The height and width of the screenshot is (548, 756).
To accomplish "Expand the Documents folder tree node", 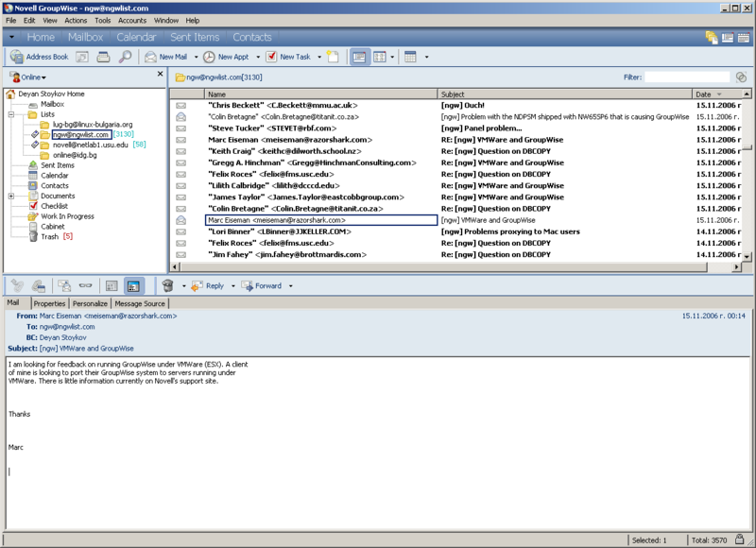I will tap(11, 197).
